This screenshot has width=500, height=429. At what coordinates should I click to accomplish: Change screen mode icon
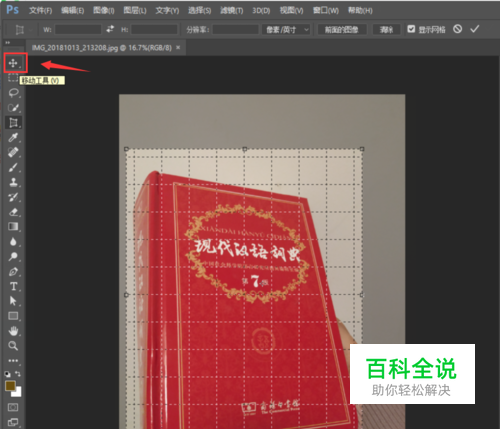pyautogui.click(x=13, y=422)
